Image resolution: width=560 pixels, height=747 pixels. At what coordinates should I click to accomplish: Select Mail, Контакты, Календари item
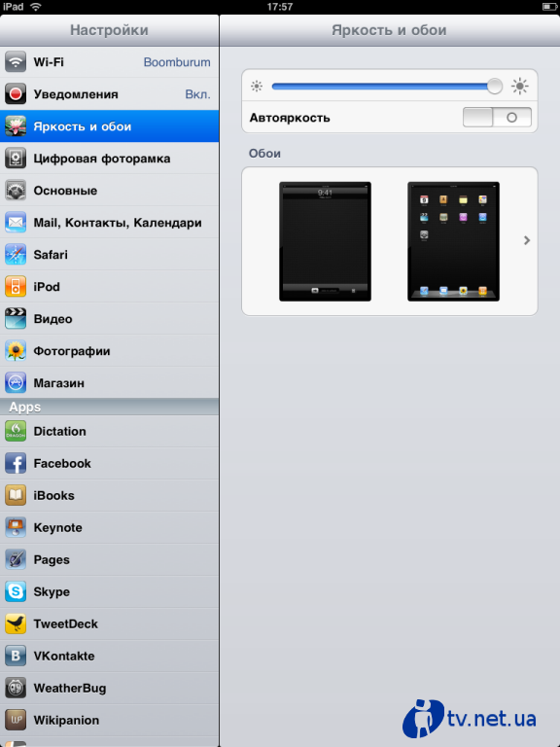(x=110, y=223)
